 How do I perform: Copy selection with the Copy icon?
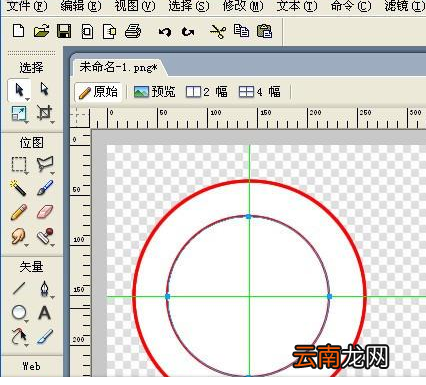coord(241,31)
